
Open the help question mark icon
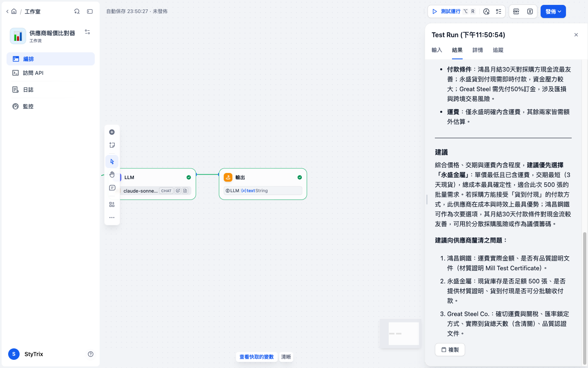(x=91, y=354)
